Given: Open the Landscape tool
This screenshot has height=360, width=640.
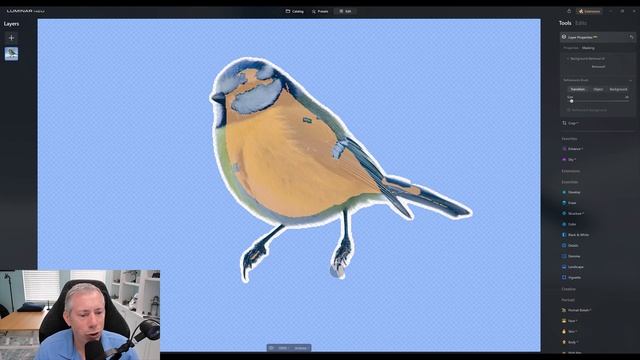Looking at the screenshot, I should click(573, 267).
